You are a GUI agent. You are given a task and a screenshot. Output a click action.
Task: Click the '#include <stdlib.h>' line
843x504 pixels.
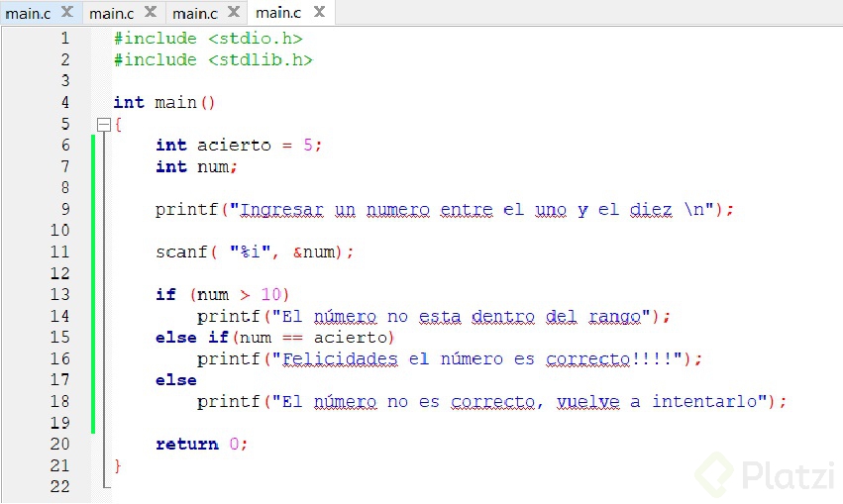213,59
